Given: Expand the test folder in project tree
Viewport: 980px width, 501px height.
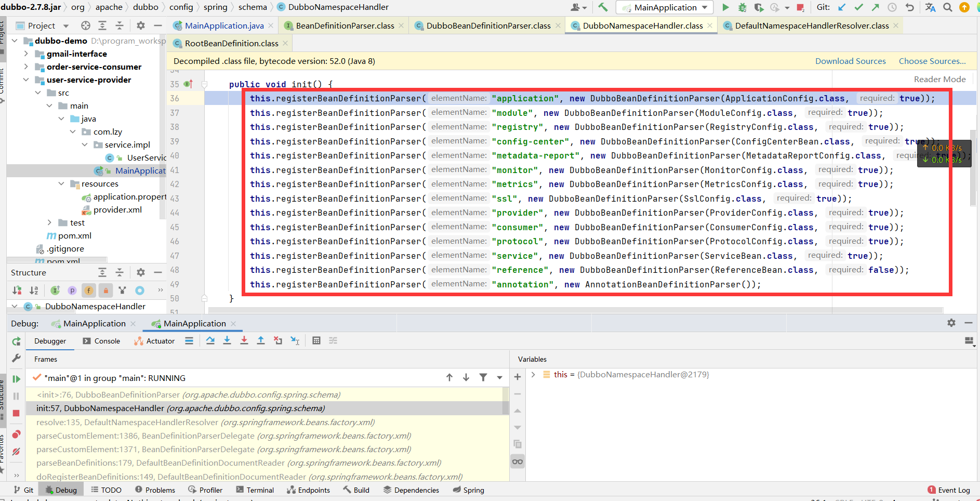Looking at the screenshot, I should click(x=49, y=222).
